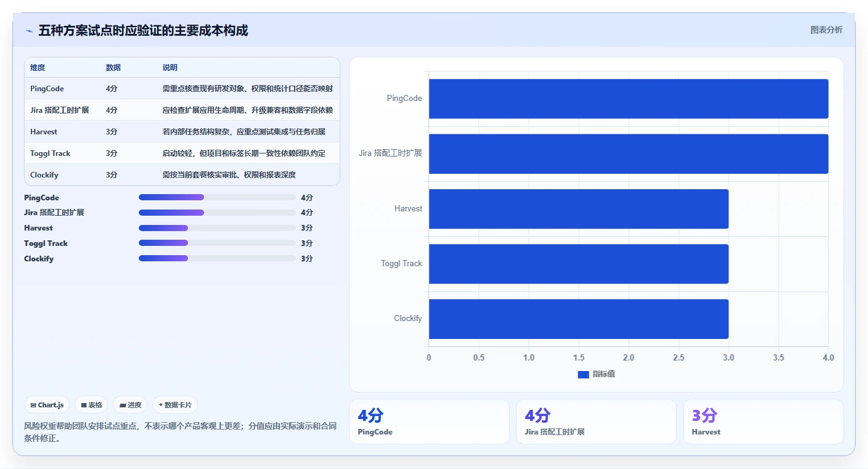Click the 4分 value beside PingCode progress
This screenshot has height=469, width=868.
point(307,198)
